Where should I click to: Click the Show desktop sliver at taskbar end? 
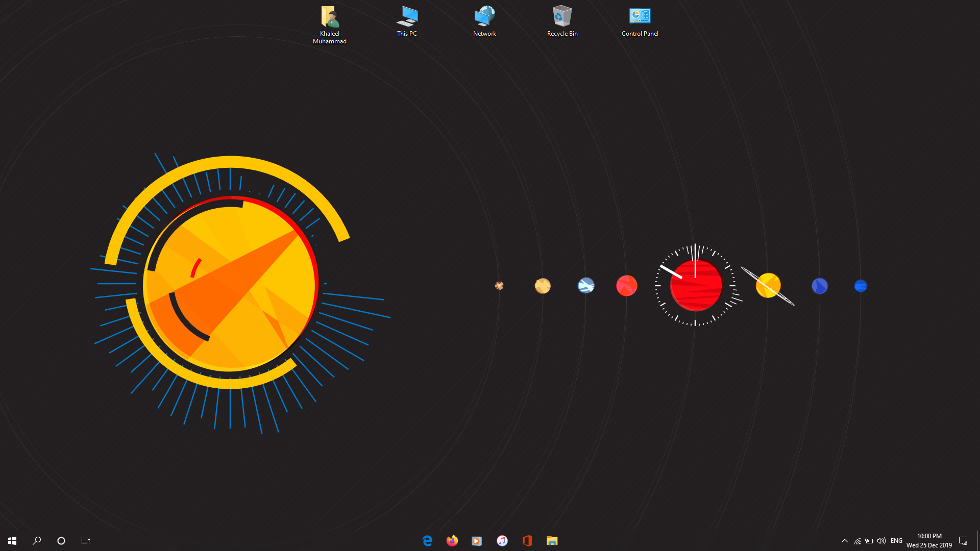coord(978,540)
